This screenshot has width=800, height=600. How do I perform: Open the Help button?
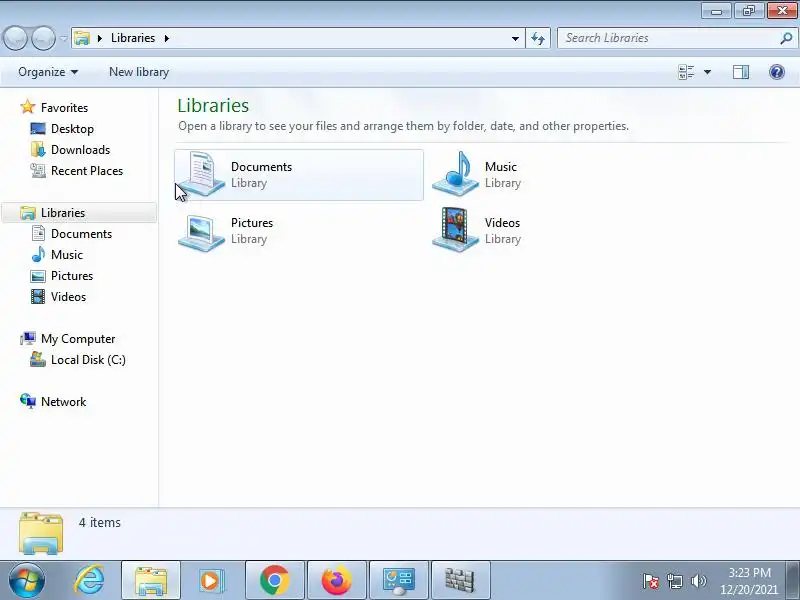[x=777, y=72]
